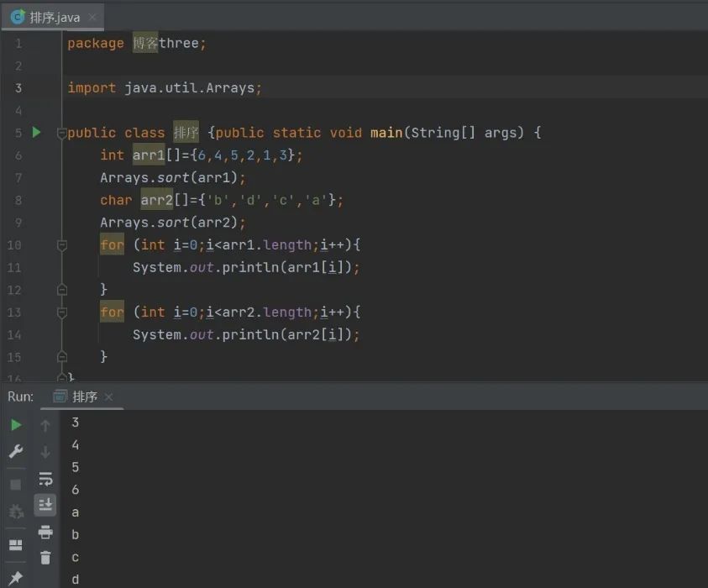Pin the run tab with pin icon
The height and width of the screenshot is (588, 708).
point(15,578)
